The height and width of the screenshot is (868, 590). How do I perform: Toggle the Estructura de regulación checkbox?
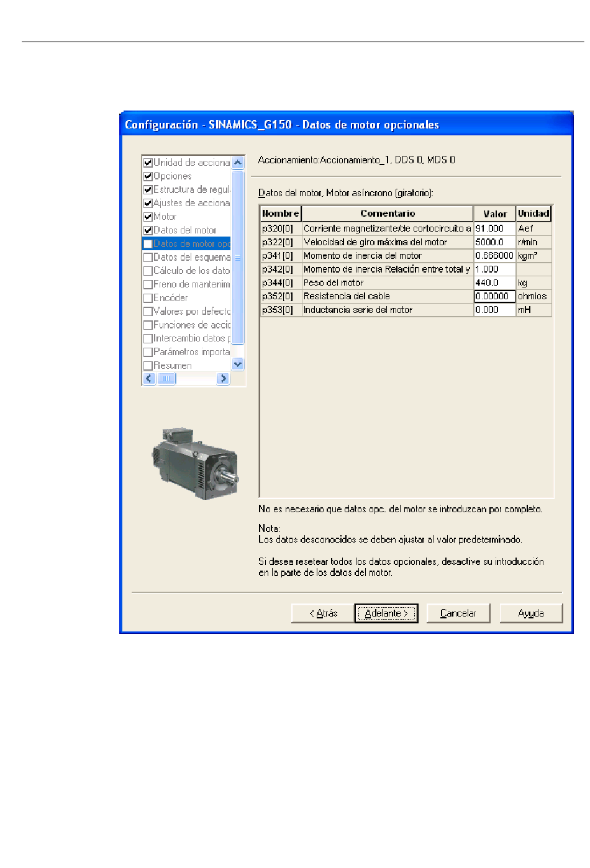[148, 190]
